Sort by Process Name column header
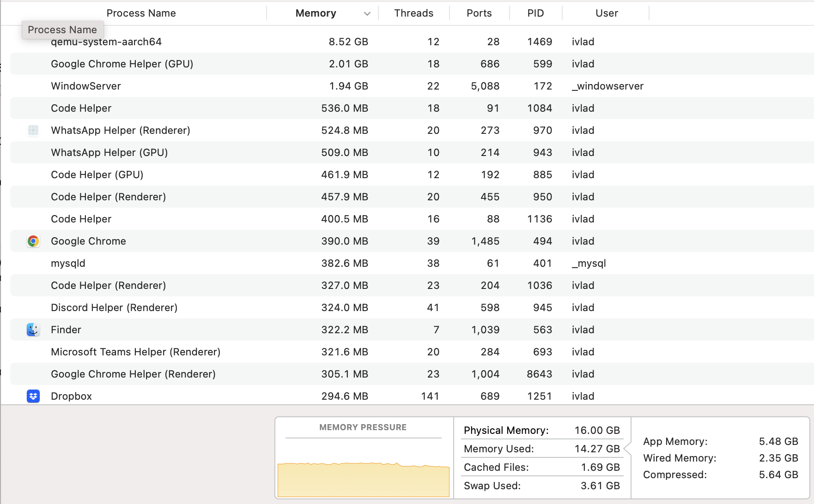Image resolution: width=814 pixels, height=504 pixels. click(x=141, y=13)
